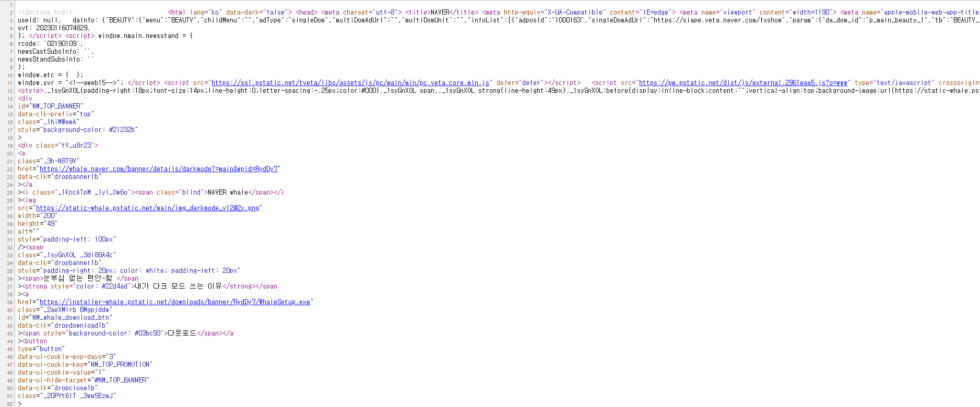
Task: Click the class="_2aeXMIrb BMgpjddw" attribute
Action: tap(65, 309)
